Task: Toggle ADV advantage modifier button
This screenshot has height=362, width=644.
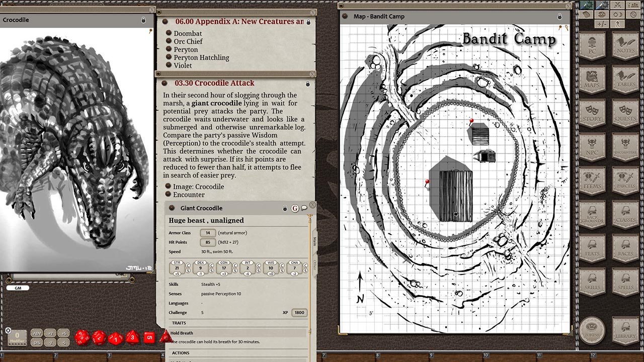Action: point(37,333)
